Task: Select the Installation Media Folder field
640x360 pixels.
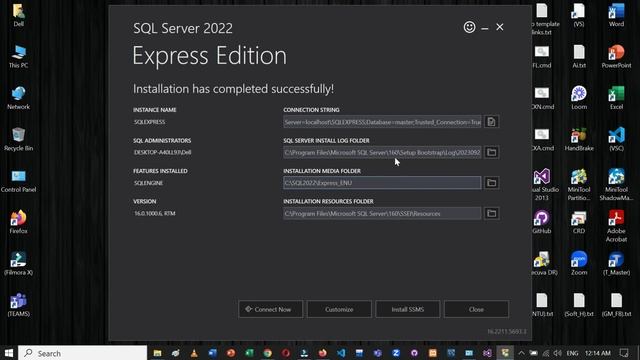Action: tap(382, 183)
